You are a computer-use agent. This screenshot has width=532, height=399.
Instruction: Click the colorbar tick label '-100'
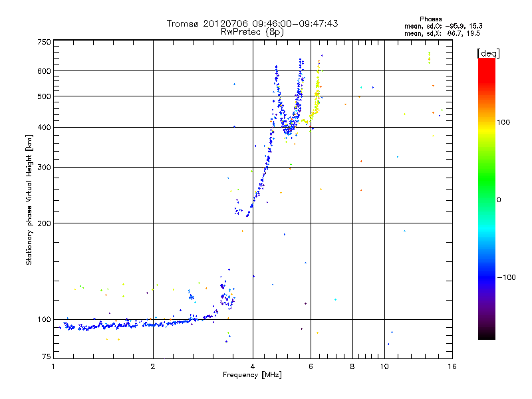click(x=506, y=277)
